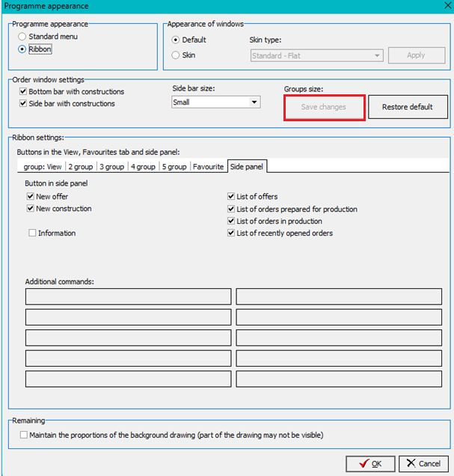
Task: Switch to the 3 group tab
Action: [x=111, y=167]
